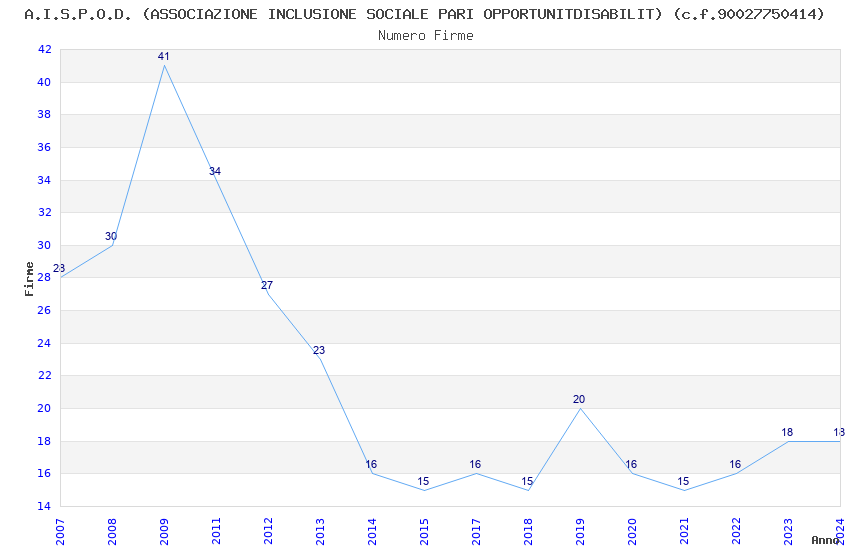This screenshot has height=550, width=850.
Task: Click y-axis value 38
Action: pos(44,114)
